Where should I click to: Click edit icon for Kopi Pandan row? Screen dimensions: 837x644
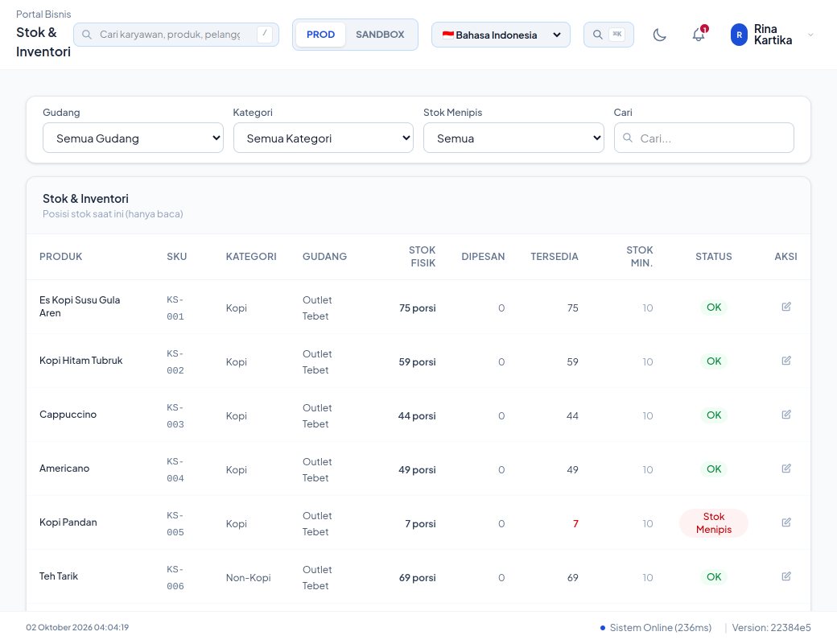coord(785,522)
